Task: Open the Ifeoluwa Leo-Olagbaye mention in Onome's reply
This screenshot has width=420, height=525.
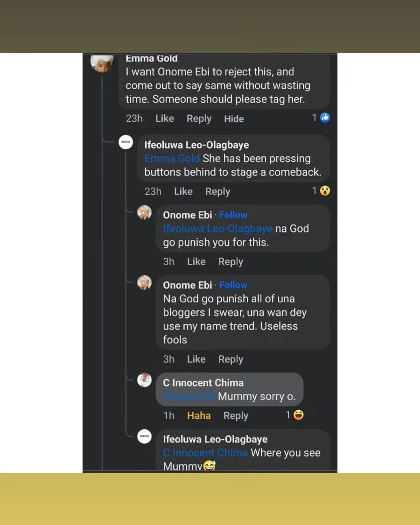Action: (217, 229)
